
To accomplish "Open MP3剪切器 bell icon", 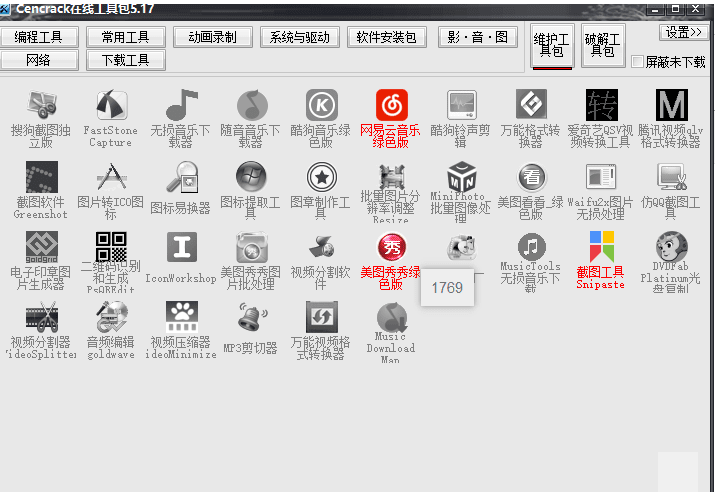I will coord(252,316).
